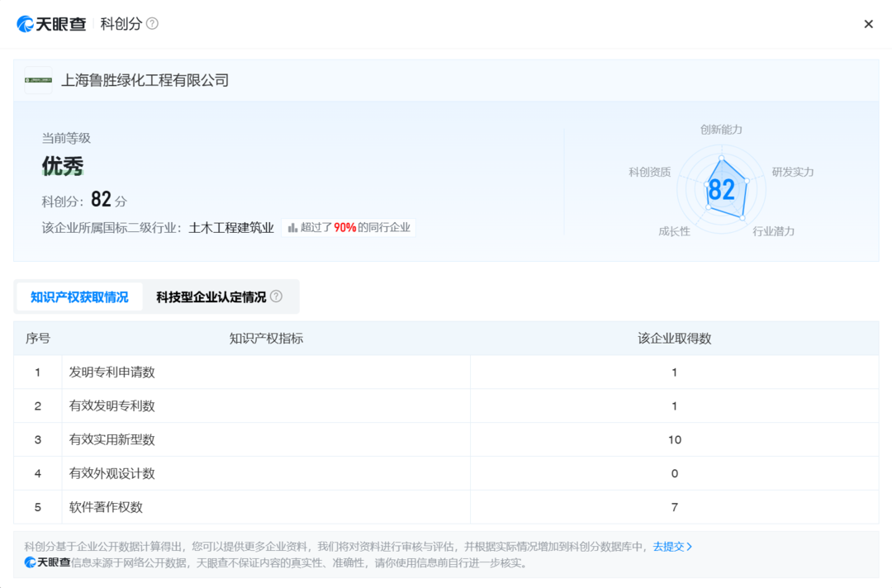Click the 科创分 82 分 score text
This screenshot has width=892, height=588.
click(84, 200)
